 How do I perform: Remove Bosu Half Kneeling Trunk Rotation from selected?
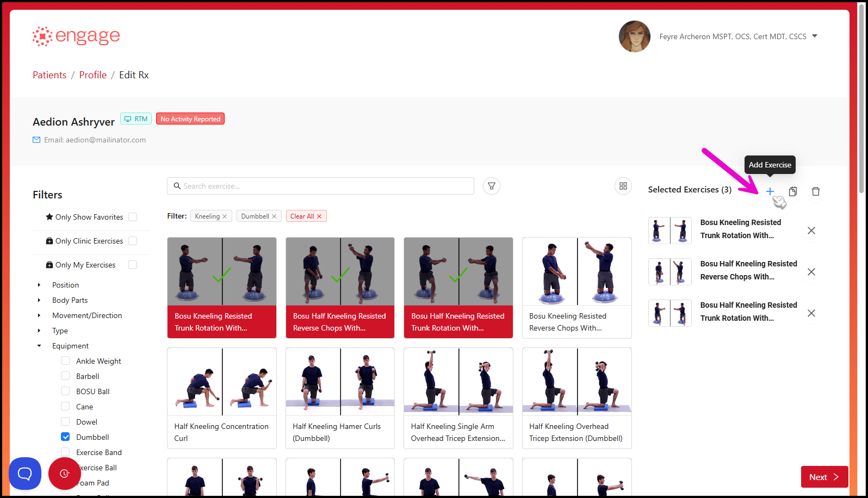click(811, 313)
